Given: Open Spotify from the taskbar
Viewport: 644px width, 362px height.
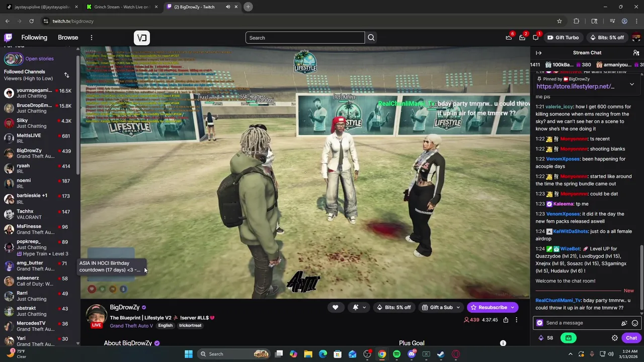Looking at the screenshot, I should tap(396, 354).
